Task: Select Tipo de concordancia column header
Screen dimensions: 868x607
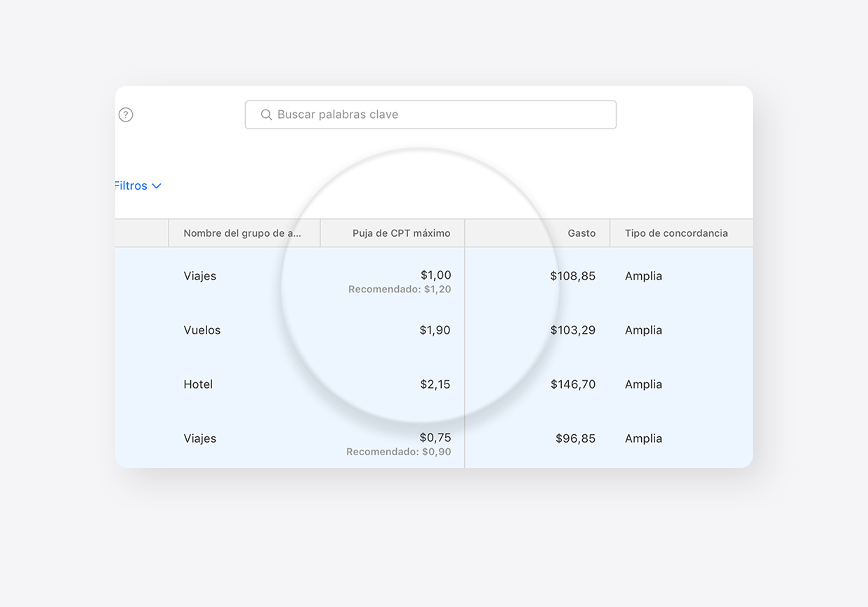Action: point(676,233)
